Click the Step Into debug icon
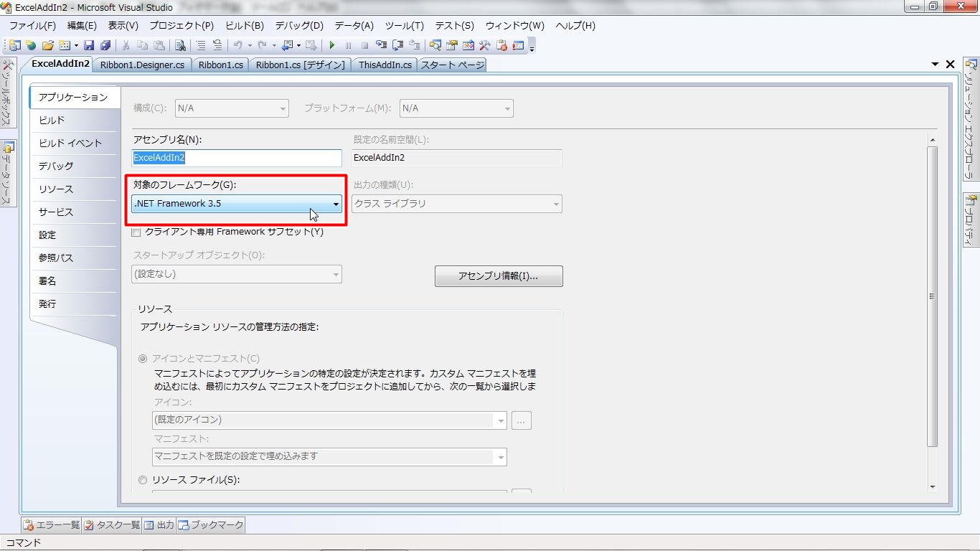This screenshot has width=980, height=551. point(381,45)
